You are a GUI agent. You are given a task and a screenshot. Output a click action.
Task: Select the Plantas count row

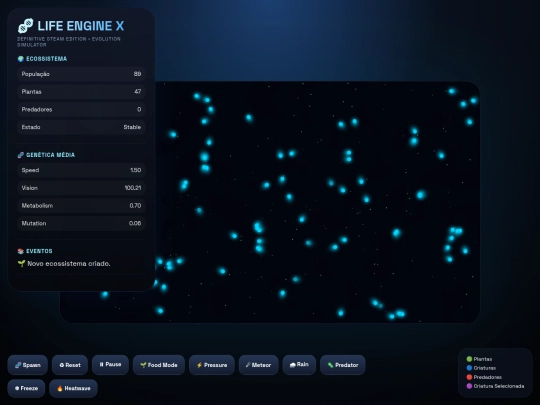coord(81,92)
